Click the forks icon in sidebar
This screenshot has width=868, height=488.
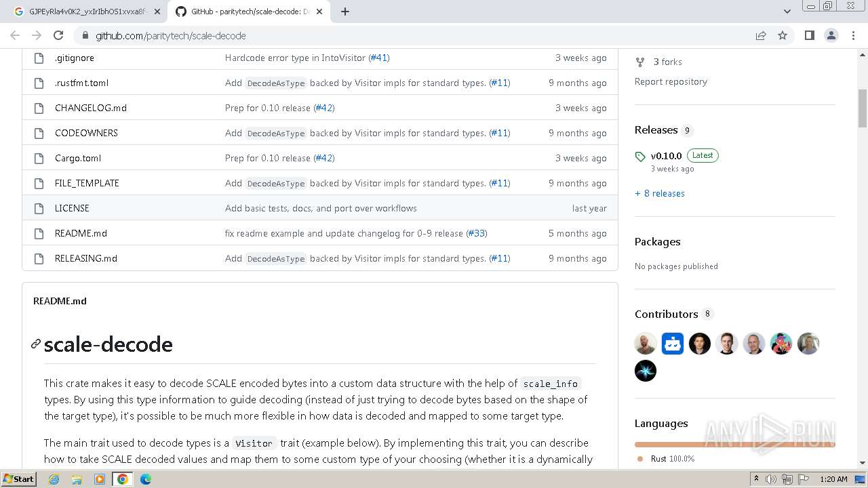pos(640,62)
